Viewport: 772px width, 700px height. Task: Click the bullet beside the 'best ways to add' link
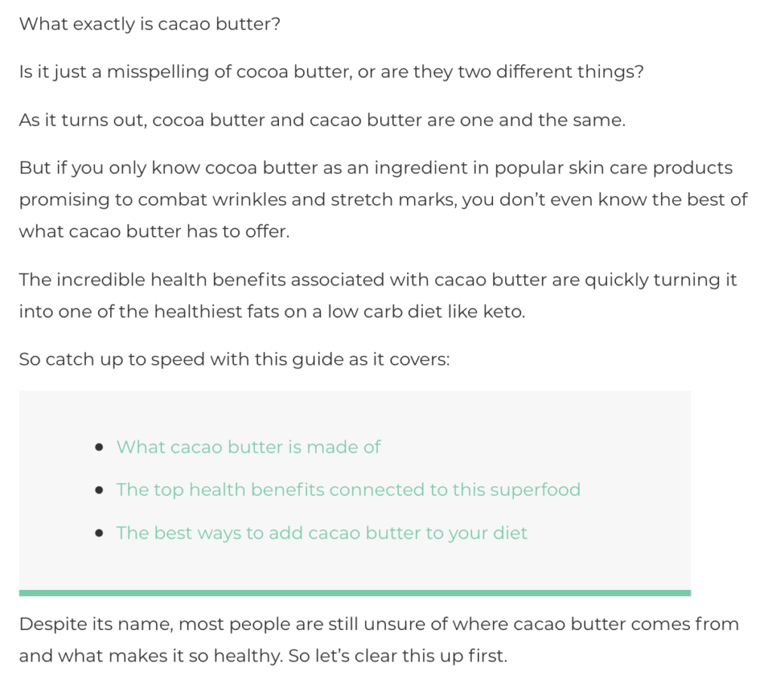click(x=99, y=533)
